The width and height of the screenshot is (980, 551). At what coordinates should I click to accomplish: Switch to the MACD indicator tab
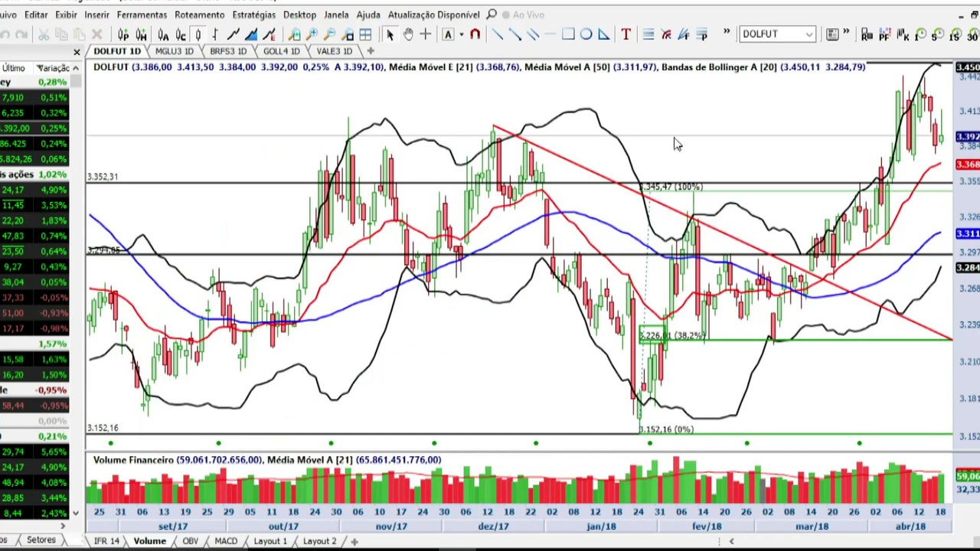point(226,541)
